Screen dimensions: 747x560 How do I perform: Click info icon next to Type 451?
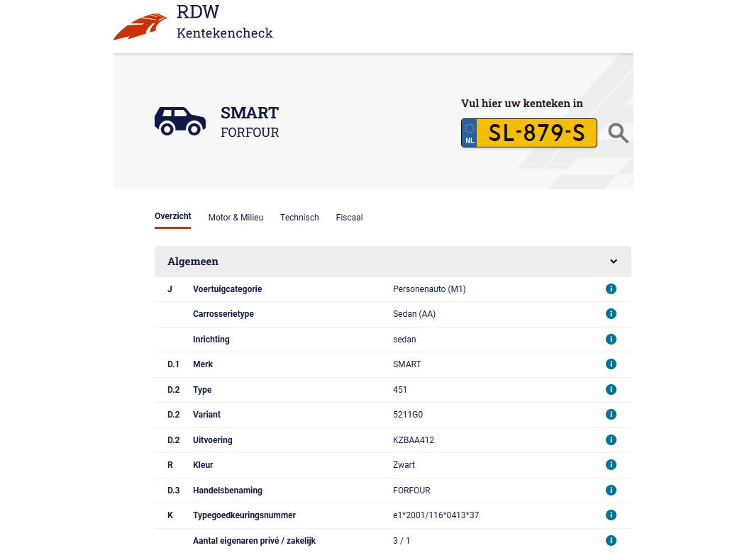[611, 390]
